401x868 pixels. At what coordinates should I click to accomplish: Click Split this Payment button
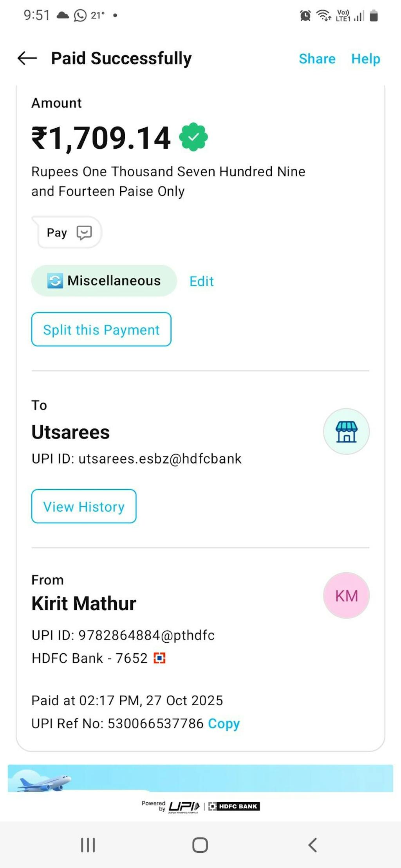[101, 329]
